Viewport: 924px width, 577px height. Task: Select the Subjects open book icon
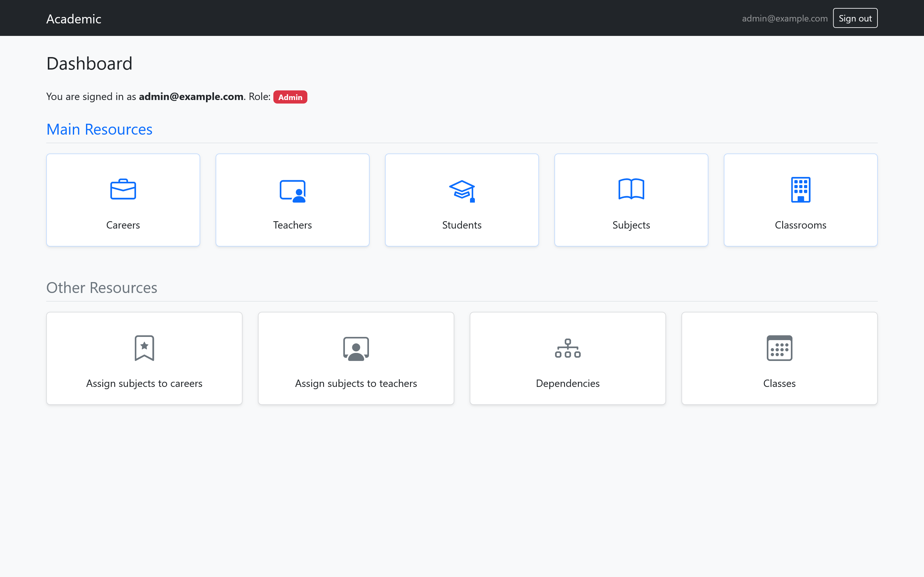coord(631,189)
